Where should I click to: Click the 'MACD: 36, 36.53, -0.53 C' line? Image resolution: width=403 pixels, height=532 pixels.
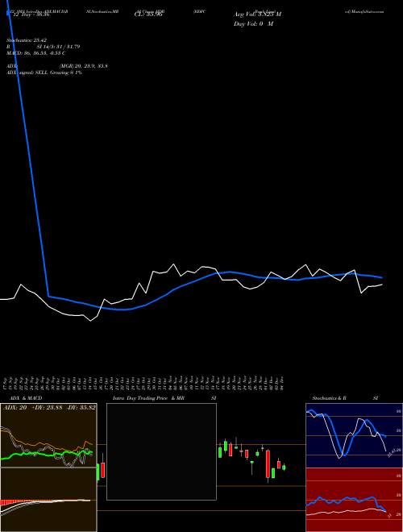(x=36, y=53)
